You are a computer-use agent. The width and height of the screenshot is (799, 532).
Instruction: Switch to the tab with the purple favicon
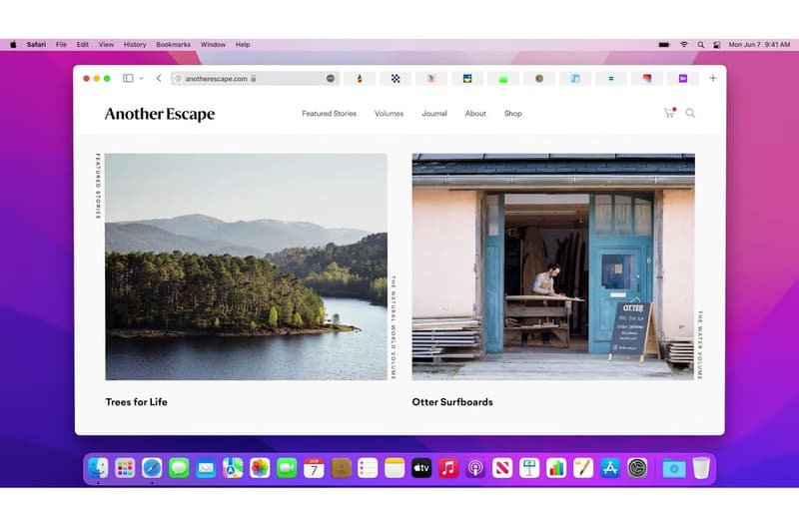point(683,79)
